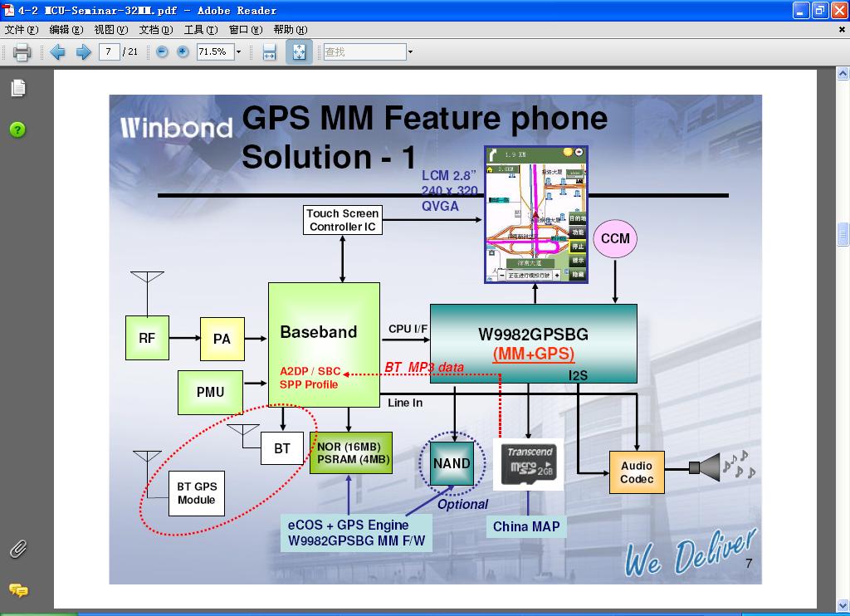The width and height of the screenshot is (850, 616).
Task: Click the GPS map screen image
Action: point(536,214)
